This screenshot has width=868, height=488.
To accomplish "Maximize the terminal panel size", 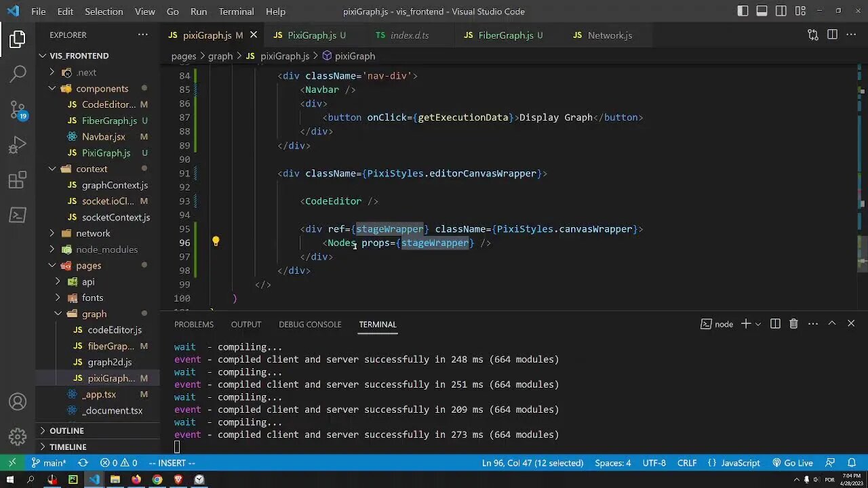I will (832, 324).
